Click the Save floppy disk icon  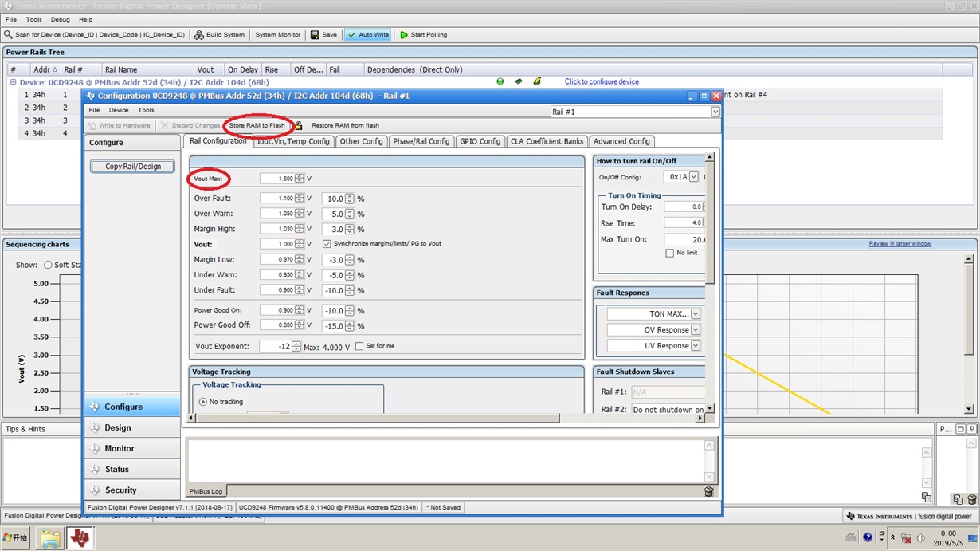pyautogui.click(x=315, y=35)
